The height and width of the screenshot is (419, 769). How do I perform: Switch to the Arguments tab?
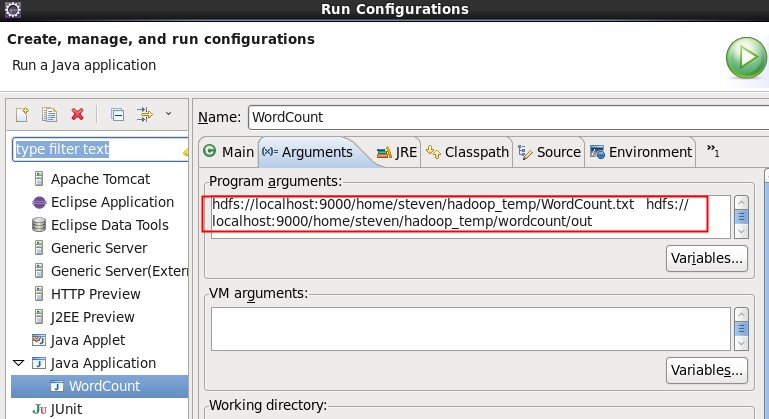(x=308, y=152)
